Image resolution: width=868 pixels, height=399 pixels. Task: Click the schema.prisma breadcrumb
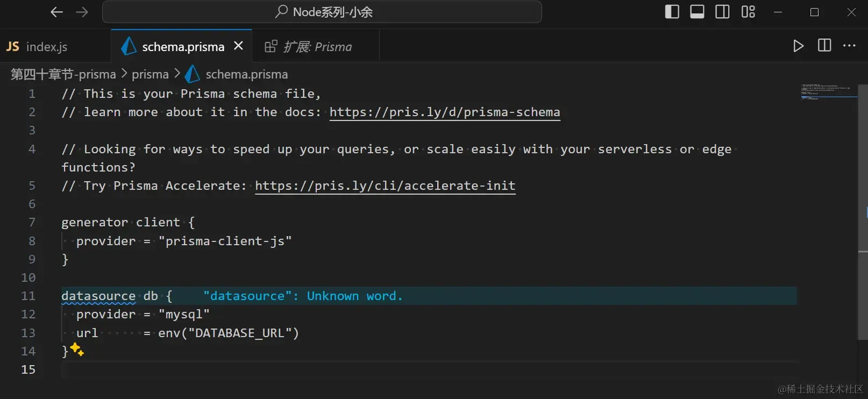247,74
